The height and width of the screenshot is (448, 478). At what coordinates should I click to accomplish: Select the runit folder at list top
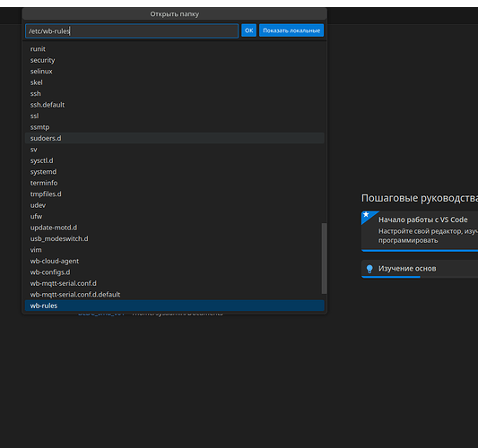pos(174,49)
